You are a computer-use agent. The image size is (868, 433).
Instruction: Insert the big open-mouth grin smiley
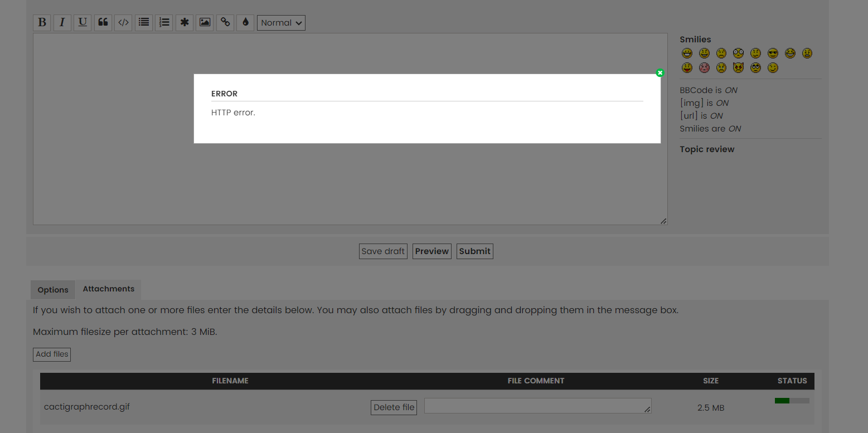(687, 53)
